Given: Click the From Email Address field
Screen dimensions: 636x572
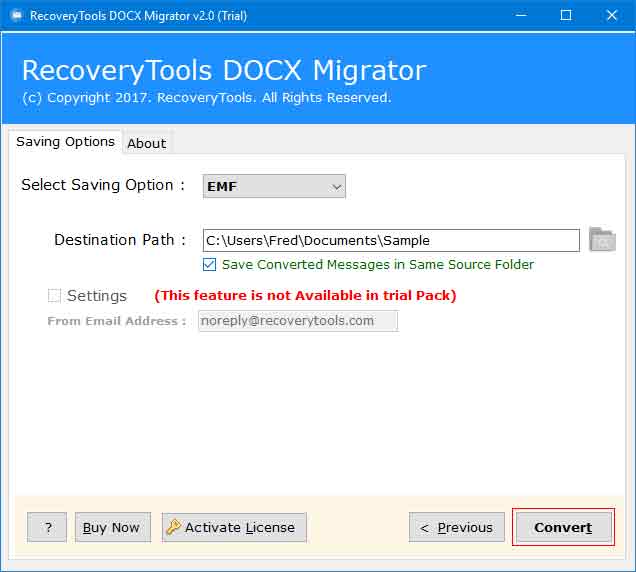Looking at the screenshot, I should tap(298, 321).
